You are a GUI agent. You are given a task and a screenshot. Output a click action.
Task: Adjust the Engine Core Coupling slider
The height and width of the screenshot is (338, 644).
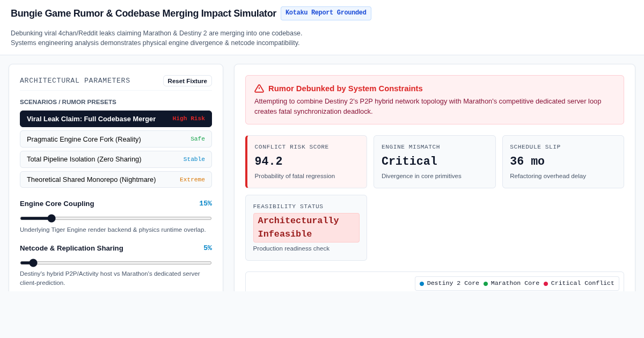(x=116, y=218)
